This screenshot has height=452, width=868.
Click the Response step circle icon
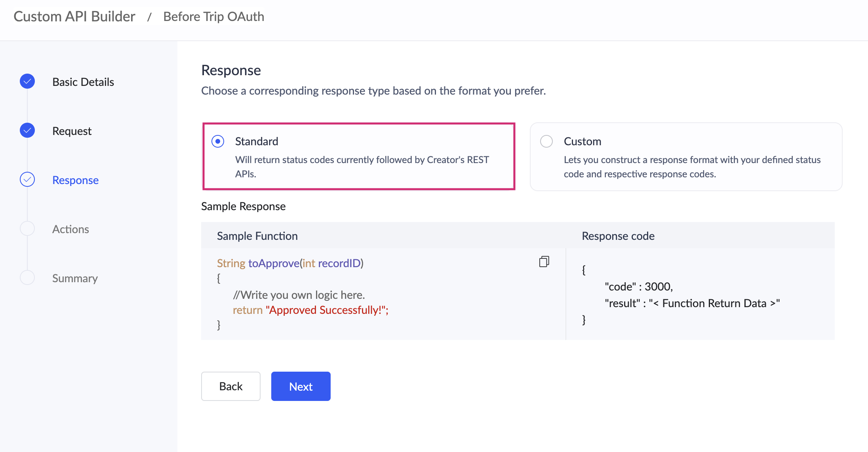27,180
